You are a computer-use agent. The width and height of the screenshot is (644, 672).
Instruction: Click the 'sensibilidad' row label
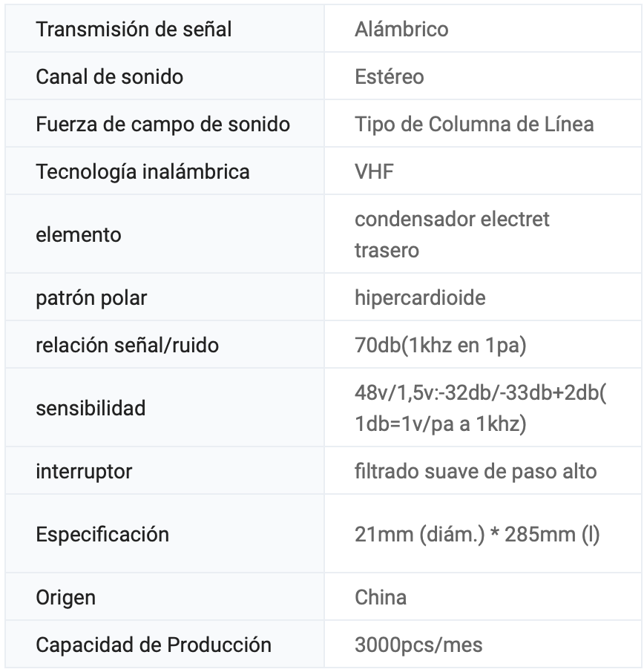click(x=91, y=408)
